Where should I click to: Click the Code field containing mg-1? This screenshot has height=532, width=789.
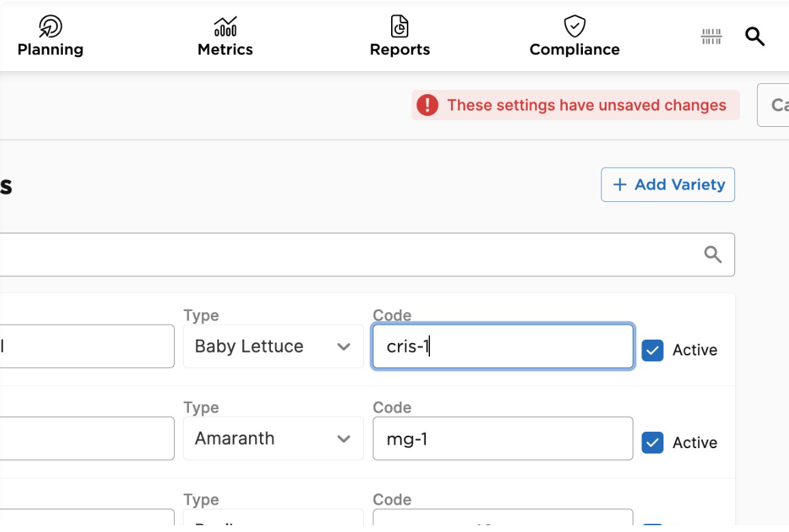[503, 439]
